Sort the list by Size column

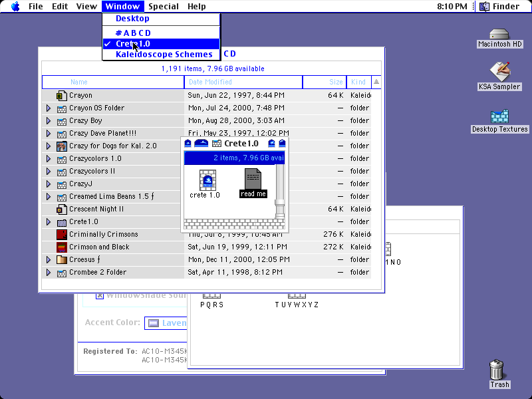coord(325,82)
